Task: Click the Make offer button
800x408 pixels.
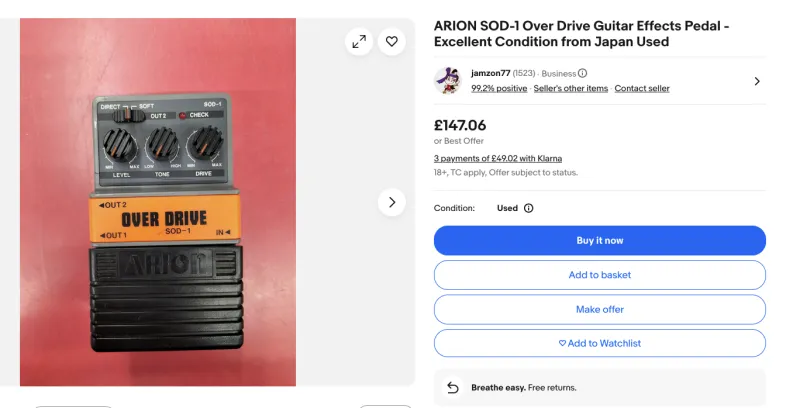Action: (599, 309)
